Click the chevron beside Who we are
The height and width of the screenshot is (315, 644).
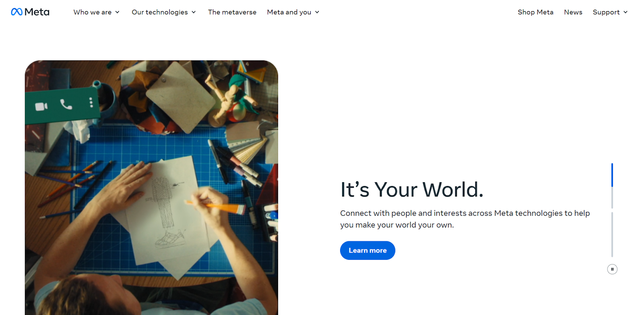[117, 12]
